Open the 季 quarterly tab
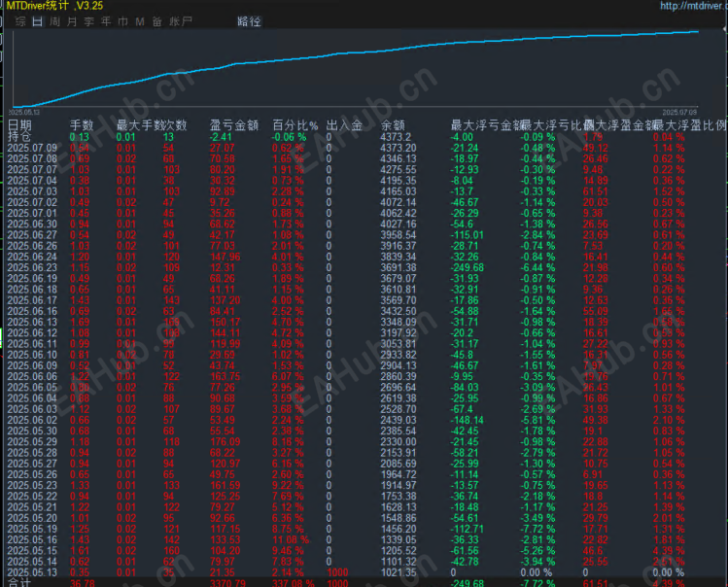The width and height of the screenshot is (728, 587). [89, 21]
